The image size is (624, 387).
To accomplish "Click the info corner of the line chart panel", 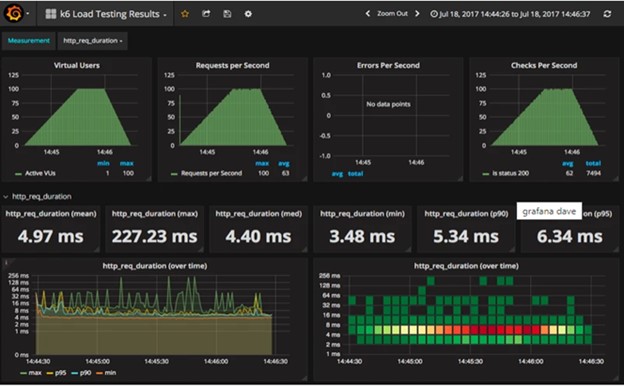I will tap(6, 262).
